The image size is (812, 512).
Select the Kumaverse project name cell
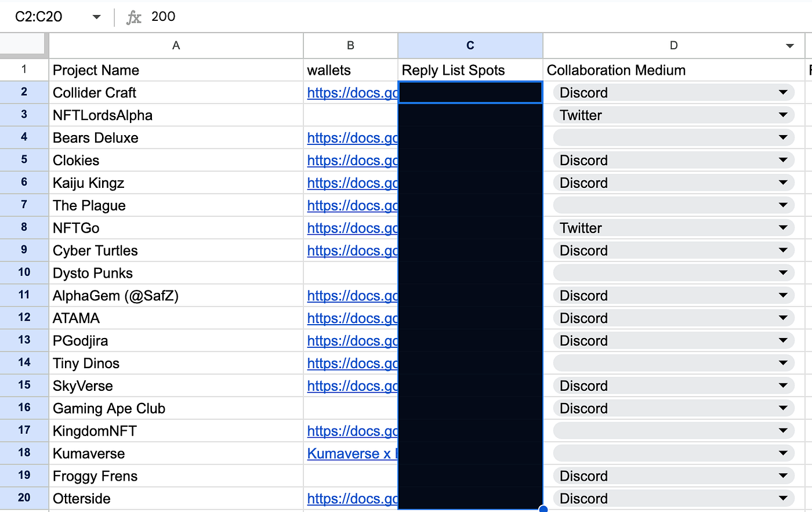tap(176, 453)
